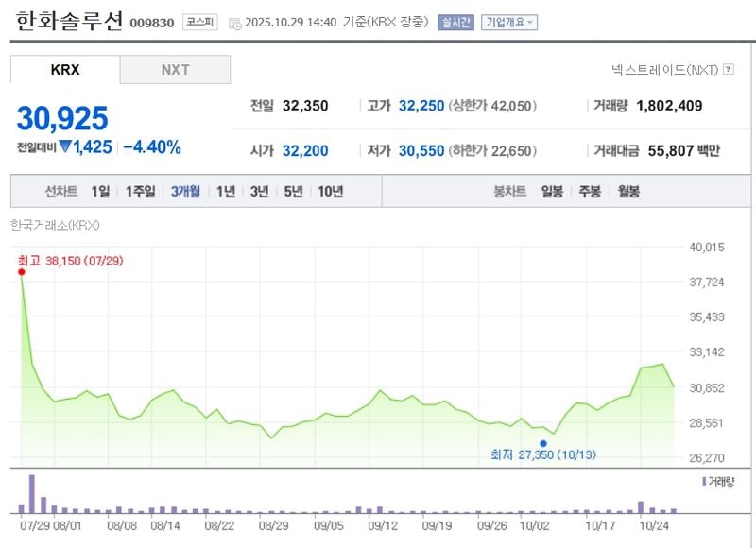756x548 pixels.
Task: Click the purple 거래량 legend square
Action: pyautogui.click(x=703, y=482)
